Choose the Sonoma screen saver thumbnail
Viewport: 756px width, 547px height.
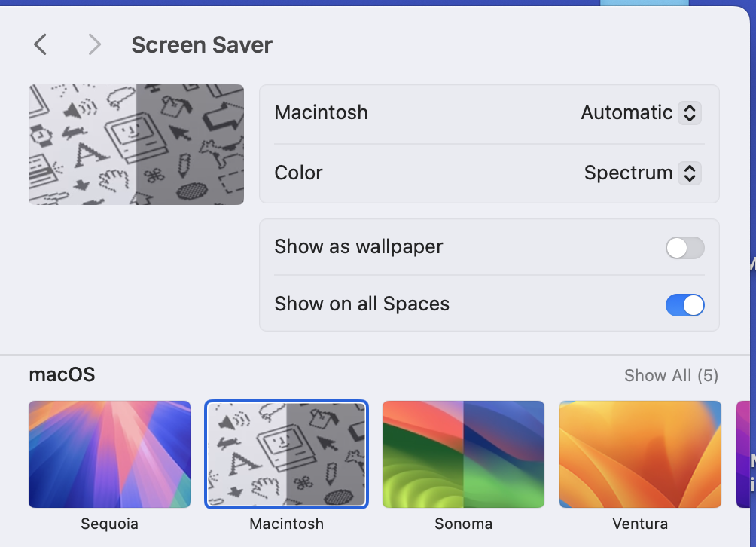tap(463, 454)
